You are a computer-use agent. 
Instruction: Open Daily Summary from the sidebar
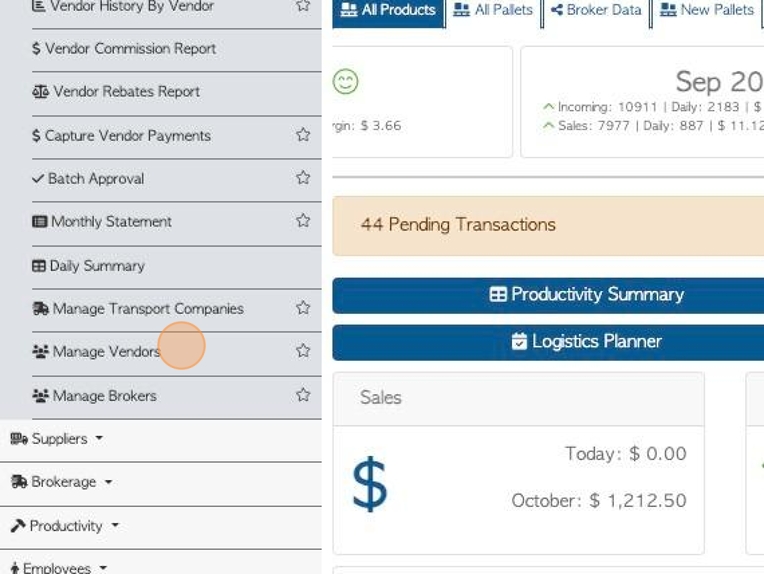coord(89,266)
